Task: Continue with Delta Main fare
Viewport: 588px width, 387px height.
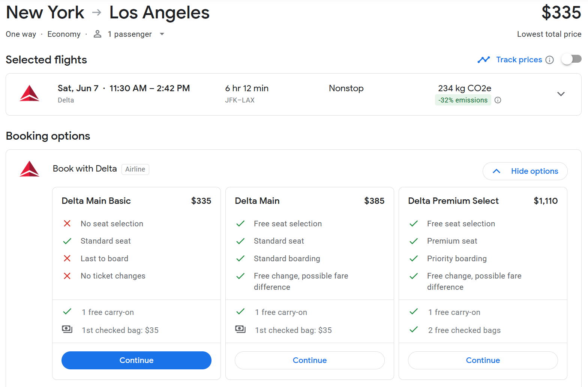Action: coord(310,360)
